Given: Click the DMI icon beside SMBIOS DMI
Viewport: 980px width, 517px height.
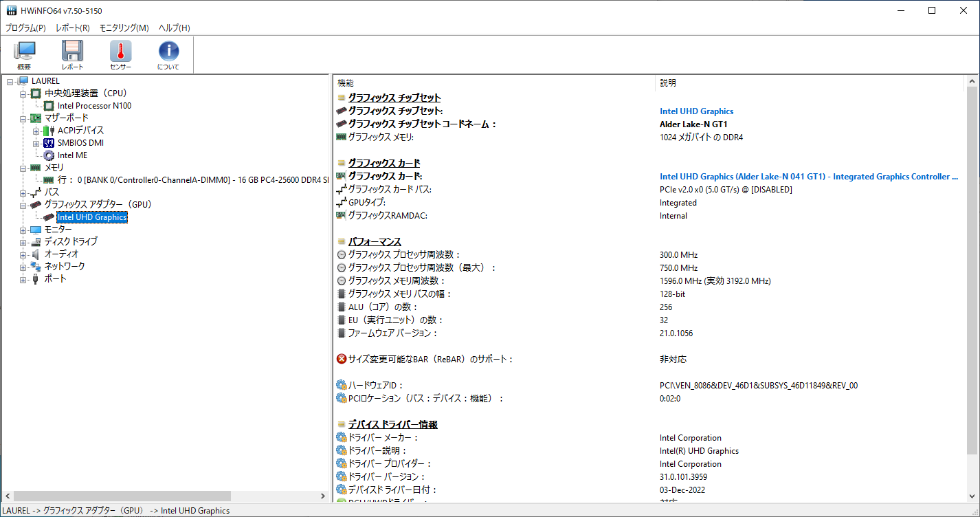Looking at the screenshot, I should [49, 143].
